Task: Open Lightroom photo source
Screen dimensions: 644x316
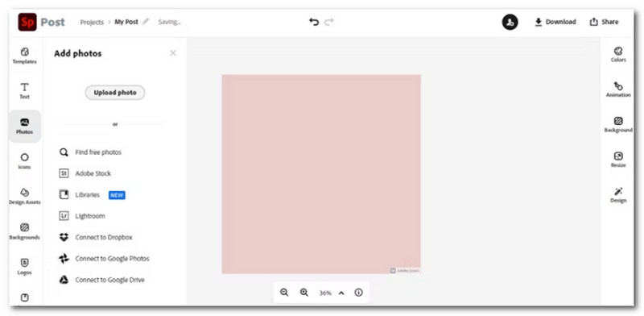Action: (x=82, y=216)
